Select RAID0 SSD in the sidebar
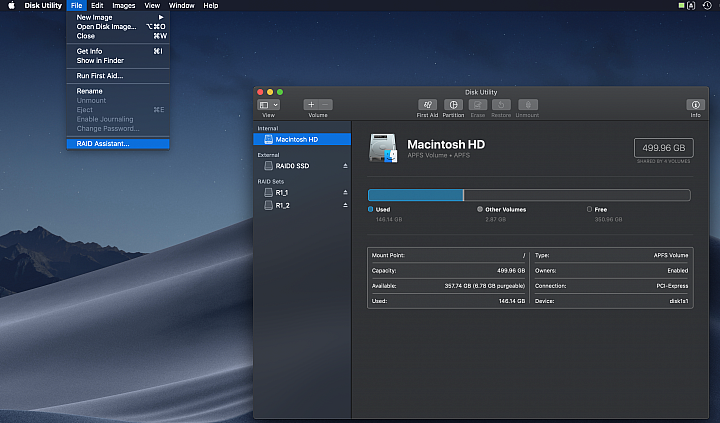The height and width of the screenshot is (423, 720). coord(302,166)
